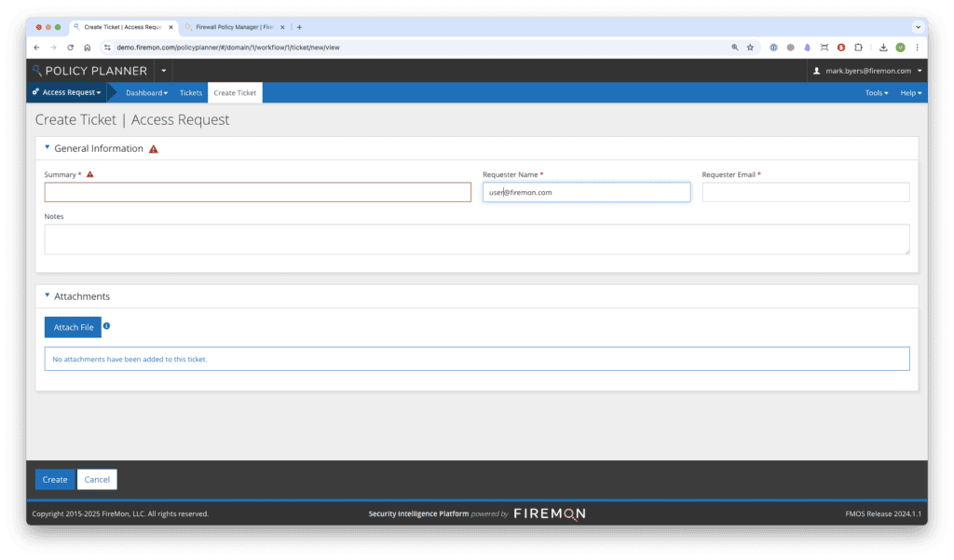Click the purple droplet extension icon
The width and height of the screenshot is (954, 560).
point(807,47)
